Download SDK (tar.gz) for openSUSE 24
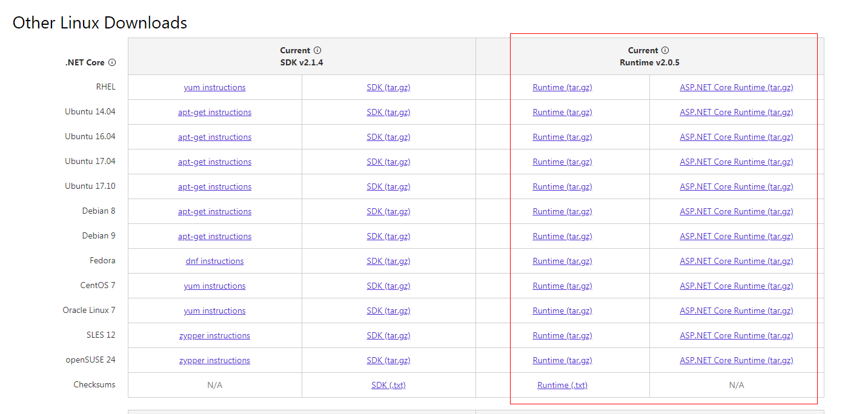Screen dimensions: 868x414 coord(389,360)
